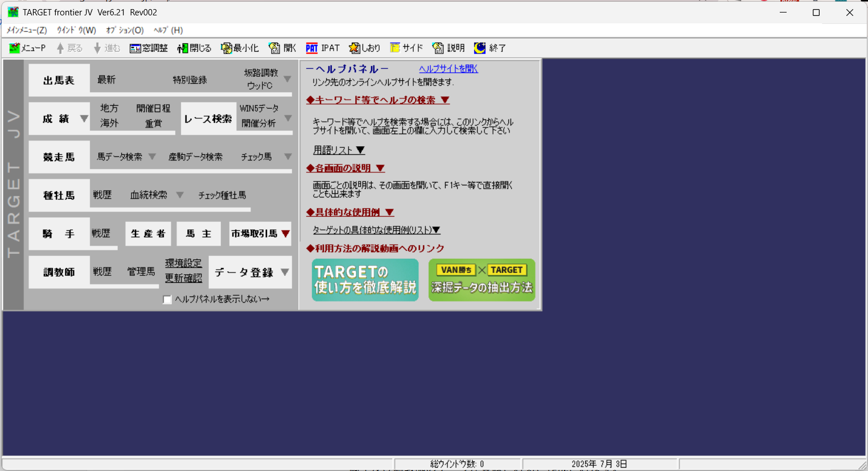The height and width of the screenshot is (471, 868).
Task: Expand the 馬データ検索 dropdown arrow
Action: pos(152,156)
